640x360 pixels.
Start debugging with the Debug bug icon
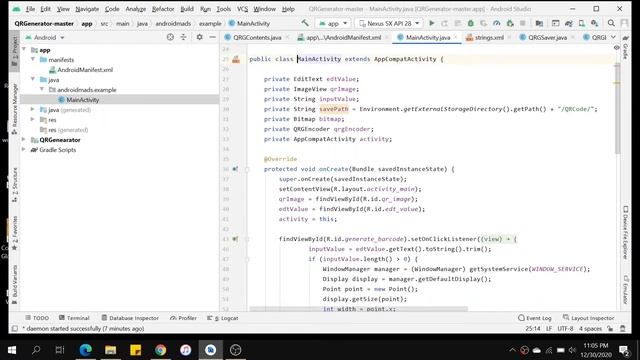(x=471, y=23)
